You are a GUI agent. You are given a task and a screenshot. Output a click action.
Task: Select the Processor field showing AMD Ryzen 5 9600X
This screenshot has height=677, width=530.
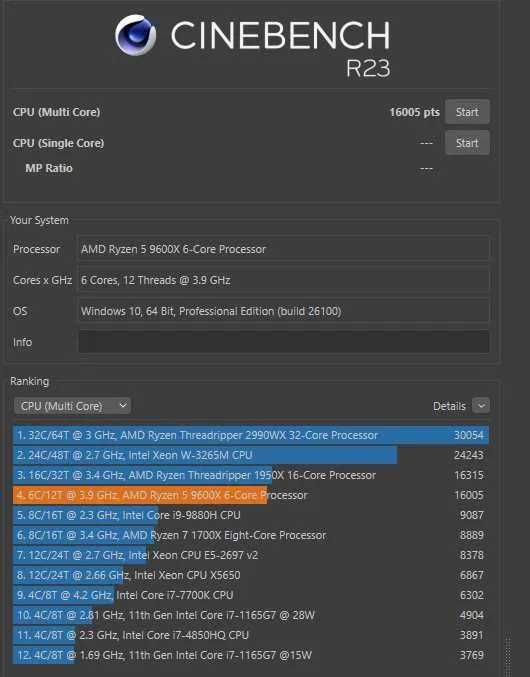click(284, 249)
